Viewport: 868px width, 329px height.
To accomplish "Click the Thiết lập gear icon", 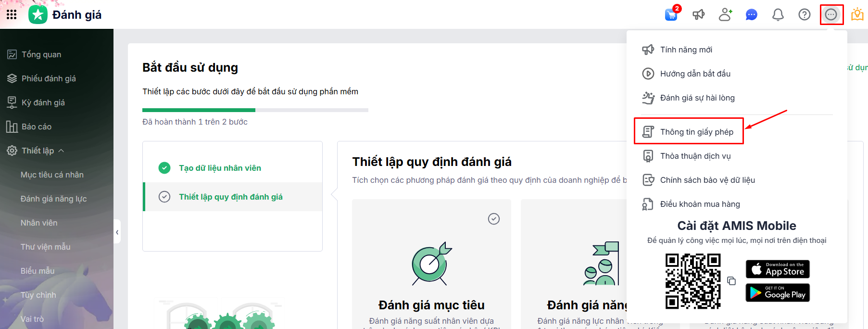I will click(x=12, y=151).
